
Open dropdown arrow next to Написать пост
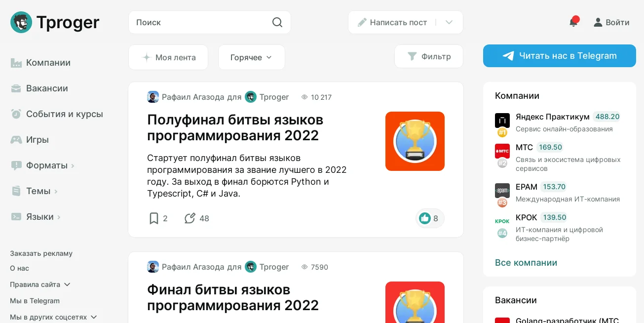[449, 22]
